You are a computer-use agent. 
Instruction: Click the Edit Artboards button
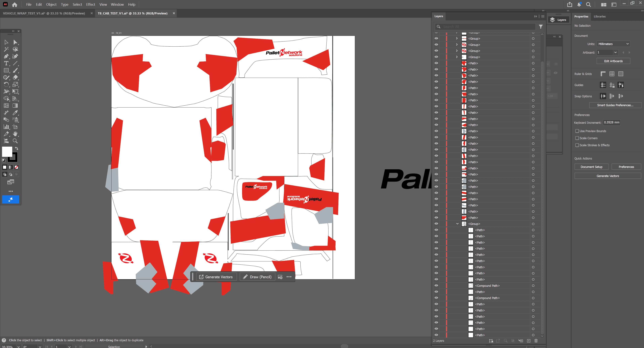613,61
